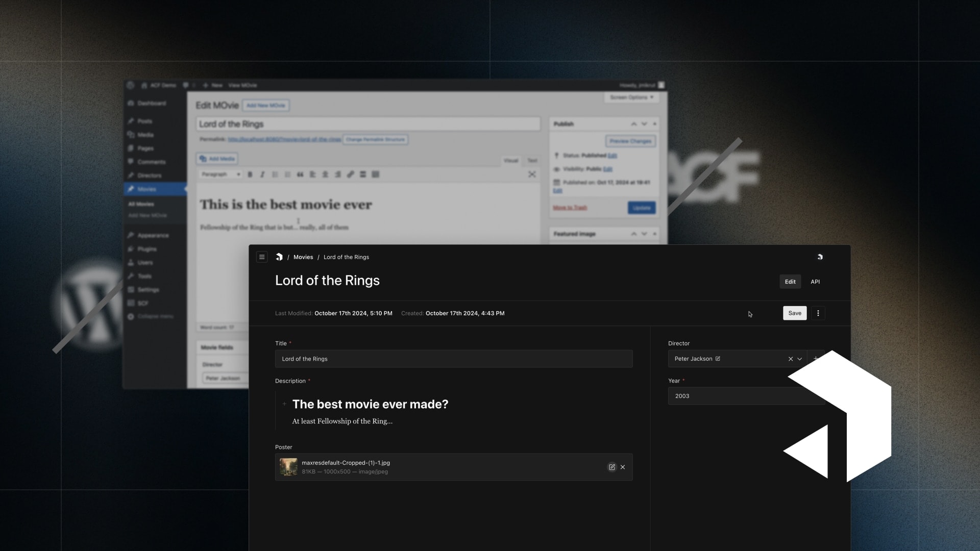The image size is (980, 551).
Task: Open the New menu in WordPress admin bar
Action: point(213,85)
